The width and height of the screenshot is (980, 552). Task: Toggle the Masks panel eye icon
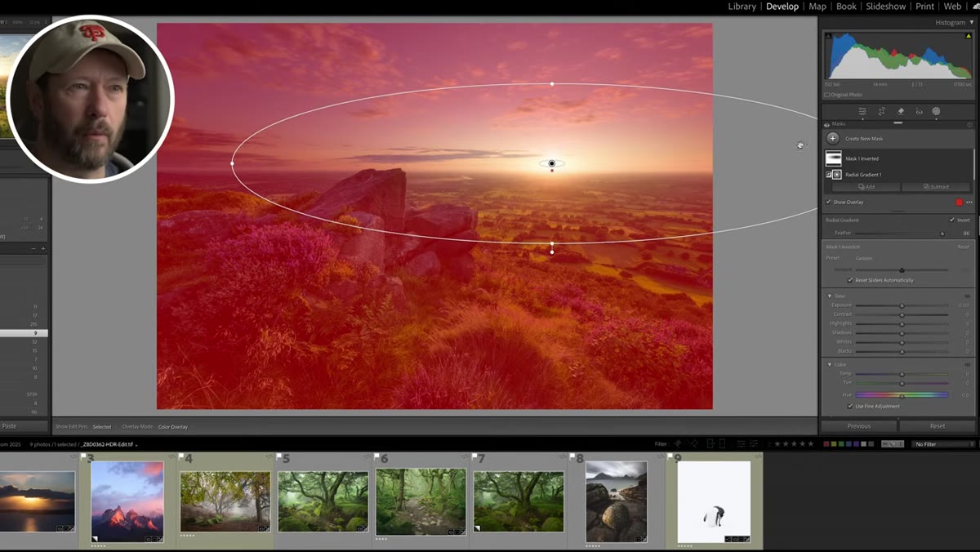click(826, 125)
